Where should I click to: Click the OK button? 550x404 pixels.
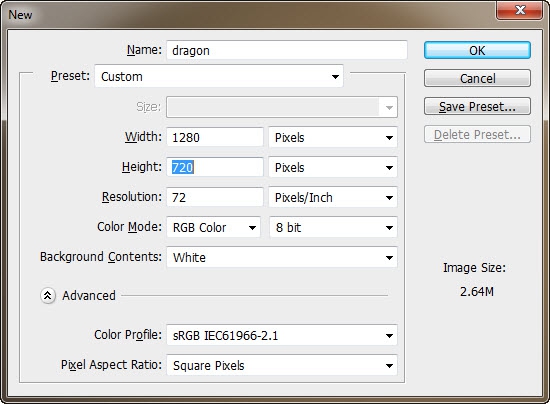click(477, 50)
